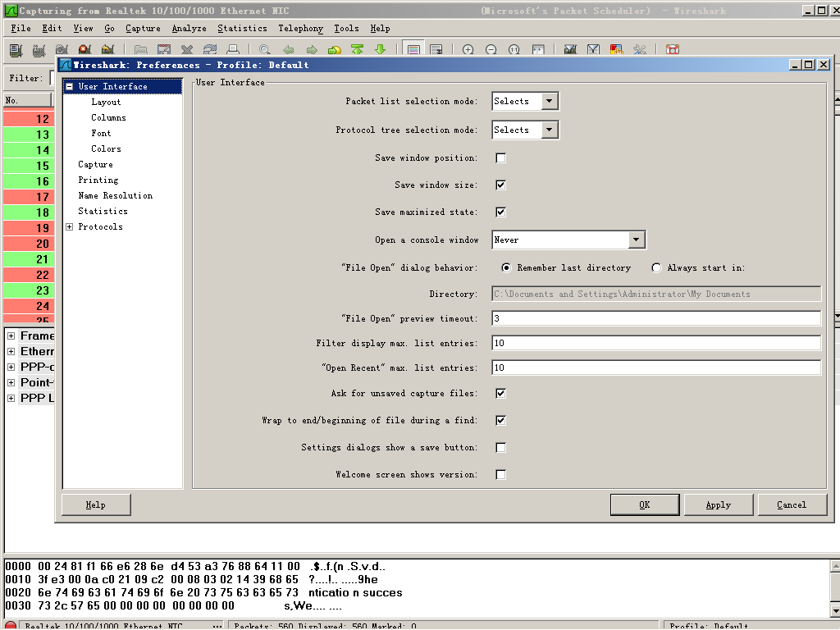The width and height of the screenshot is (840, 630).
Task: Open the console window dropdown showing Never
Action: [x=568, y=240]
